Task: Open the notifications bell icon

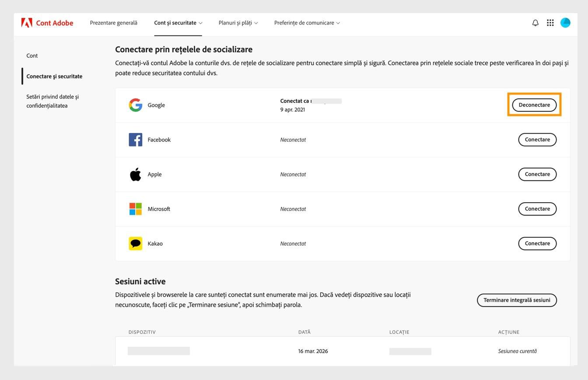Action: coord(535,22)
